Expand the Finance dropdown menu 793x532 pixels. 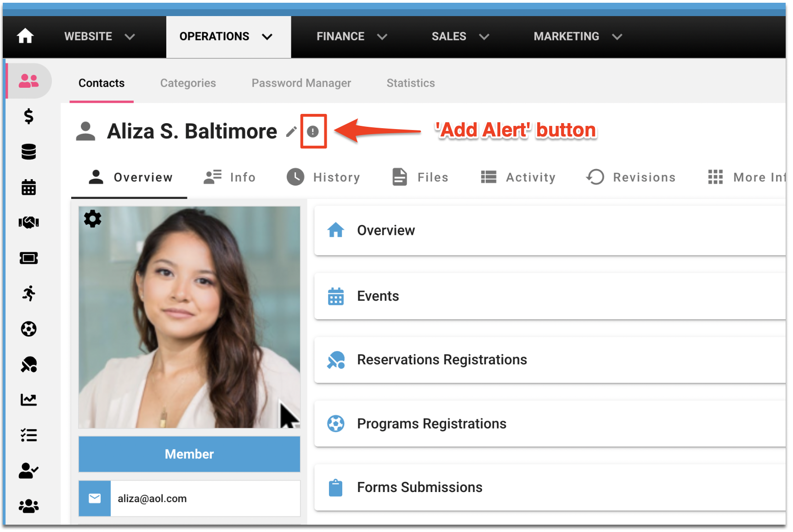351,37
